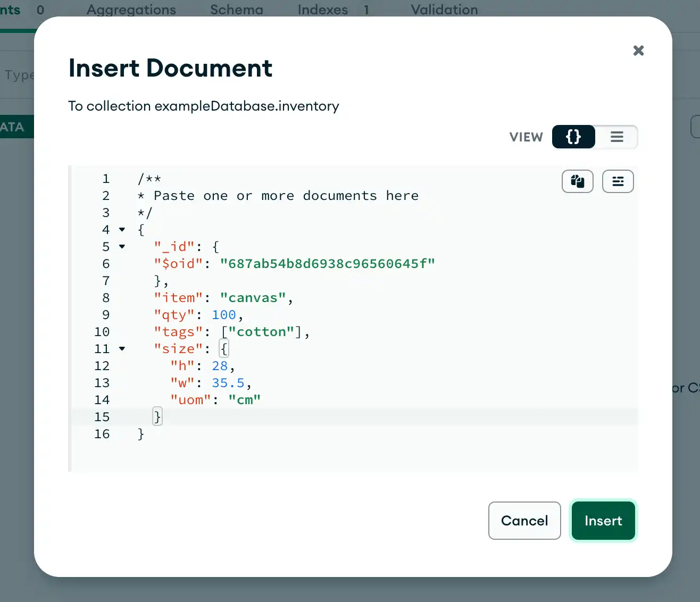Switch to field list view
This screenshot has width=700, height=602.
(x=616, y=137)
